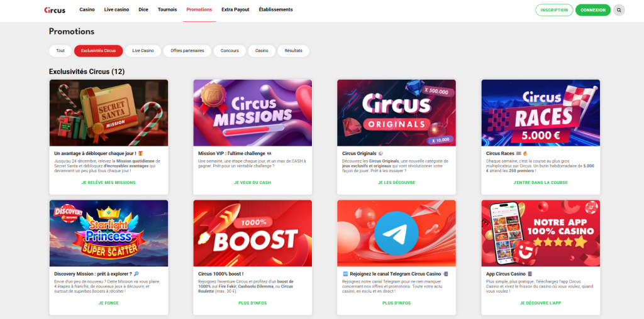Open Circus Missions banner image
The height and width of the screenshot is (319, 644).
pos(253,113)
